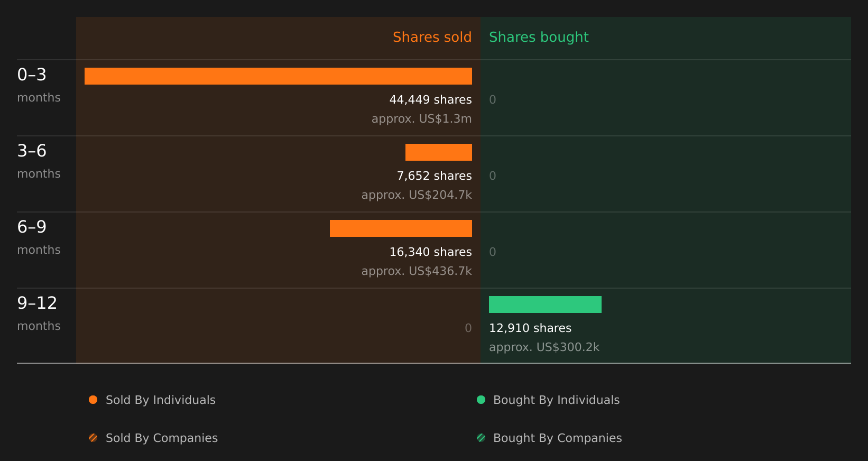
Task: Select the Bought By Companies legend label
Action: click(557, 438)
